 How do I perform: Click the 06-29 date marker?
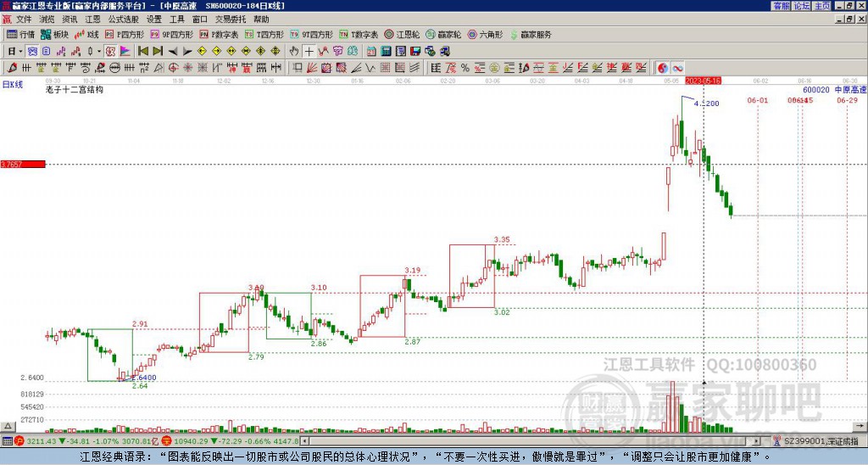coord(848,100)
